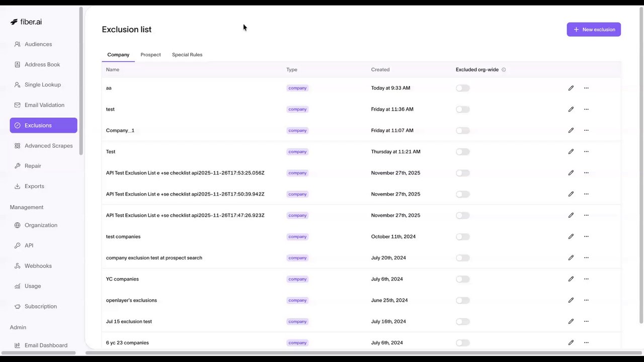Screen dimensions: 644x362
Task: Click the Exports download icon
Action: click(x=18, y=186)
